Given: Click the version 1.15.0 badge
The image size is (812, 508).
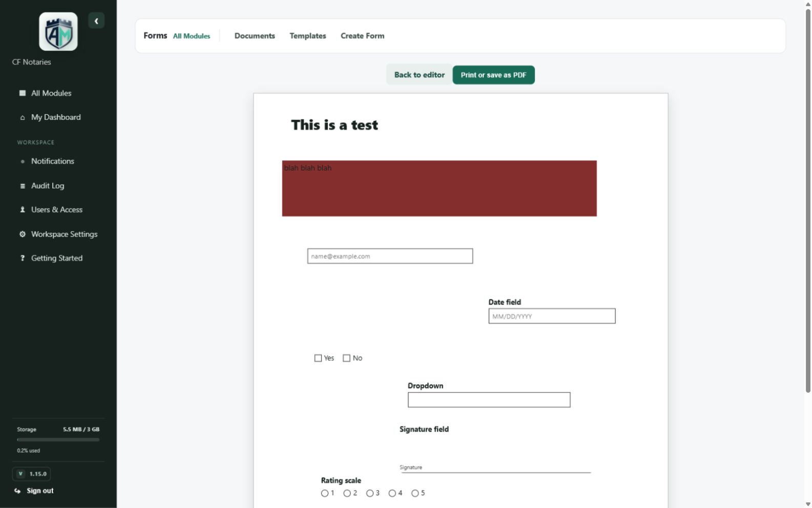Looking at the screenshot, I should pos(32,474).
